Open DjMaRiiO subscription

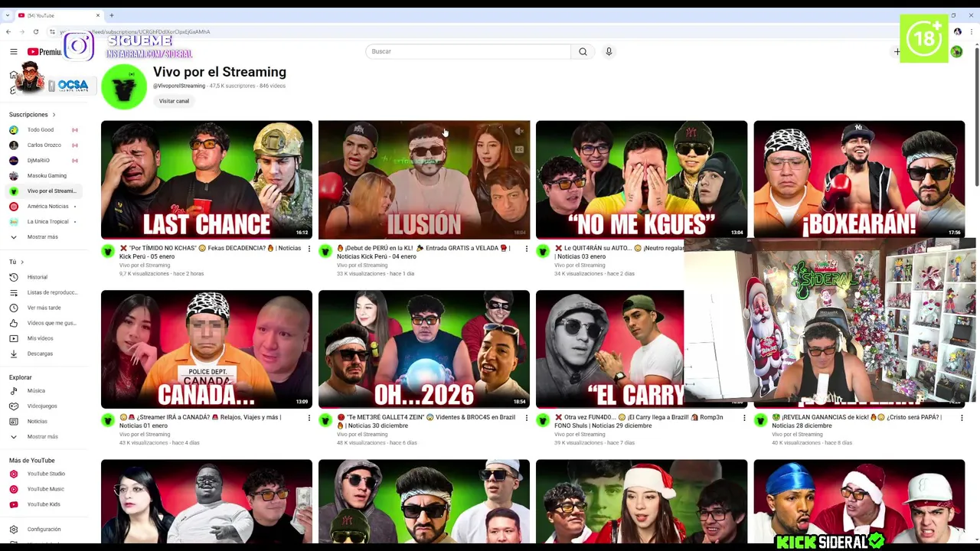coord(44,161)
